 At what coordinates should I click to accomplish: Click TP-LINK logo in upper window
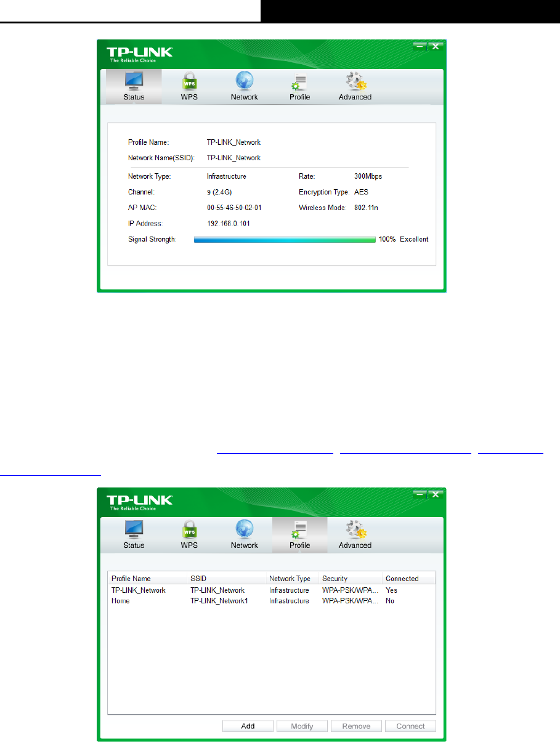(140, 54)
